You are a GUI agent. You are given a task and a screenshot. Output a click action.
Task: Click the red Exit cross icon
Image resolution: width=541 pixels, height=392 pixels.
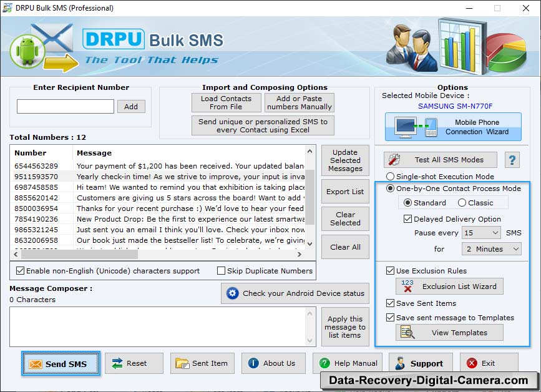(472, 363)
